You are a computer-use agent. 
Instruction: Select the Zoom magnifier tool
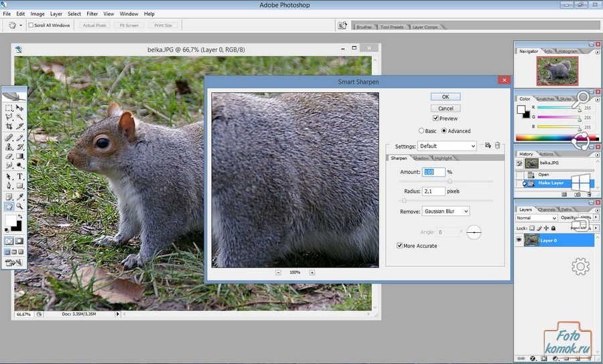20,207
